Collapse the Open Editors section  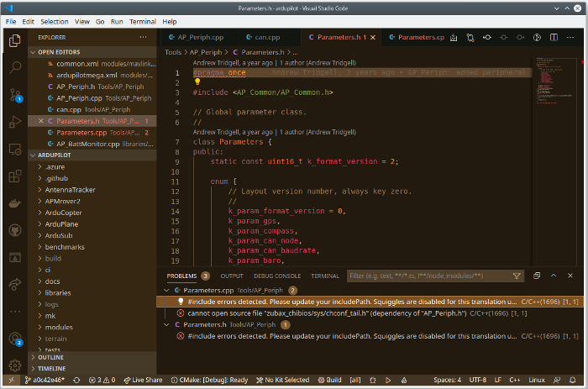[93, 52]
